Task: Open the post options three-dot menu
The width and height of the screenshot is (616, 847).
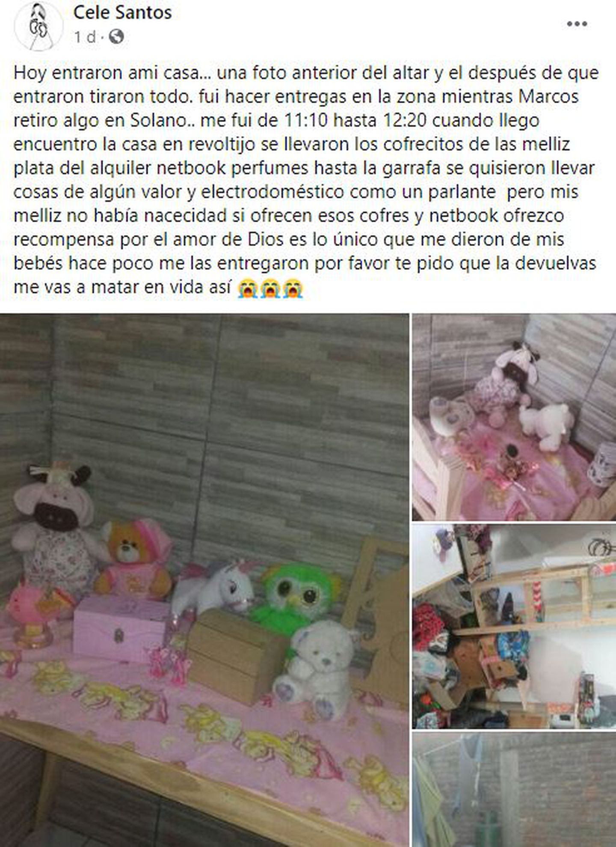Action: point(577,24)
